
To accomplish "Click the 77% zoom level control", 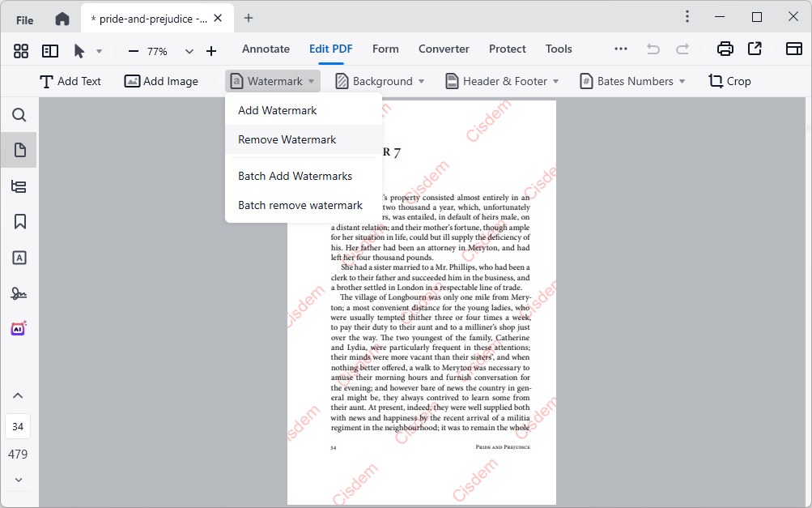I will pyautogui.click(x=155, y=50).
